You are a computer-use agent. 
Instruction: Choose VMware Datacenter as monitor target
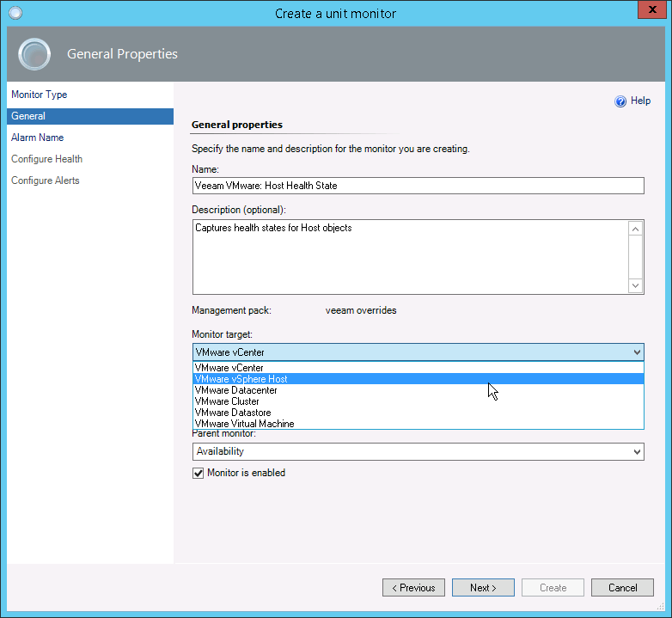(236, 390)
